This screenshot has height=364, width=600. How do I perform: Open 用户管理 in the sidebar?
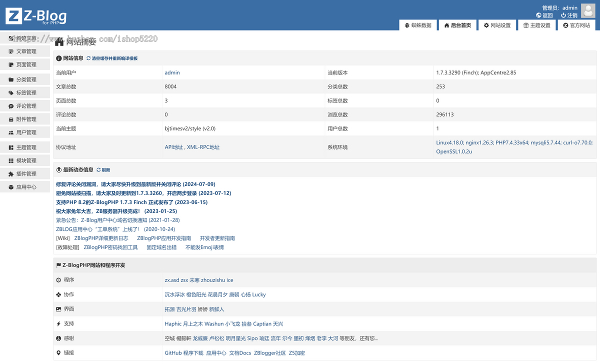tap(25, 132)
